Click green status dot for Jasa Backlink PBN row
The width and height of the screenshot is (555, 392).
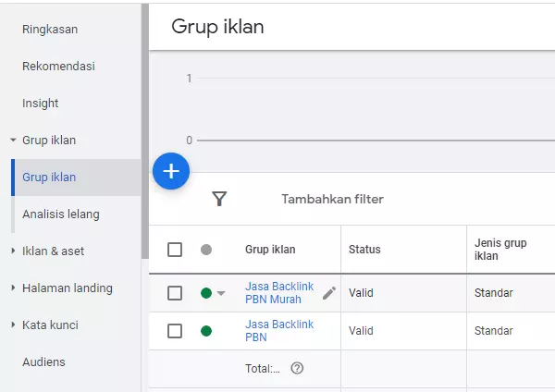pos(206,331)
